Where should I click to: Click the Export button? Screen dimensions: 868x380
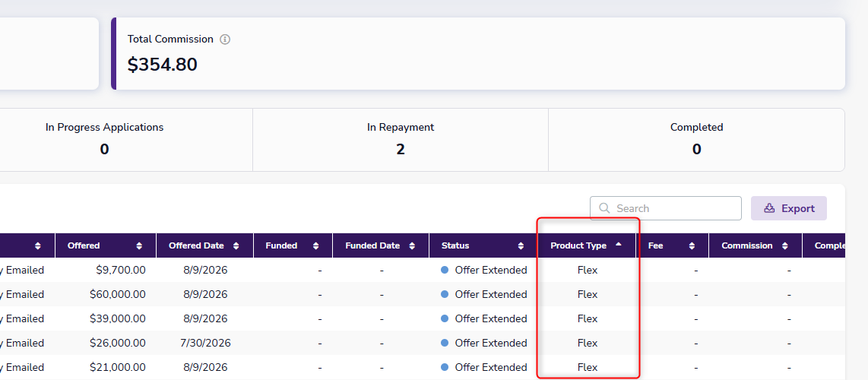(789, 208)
